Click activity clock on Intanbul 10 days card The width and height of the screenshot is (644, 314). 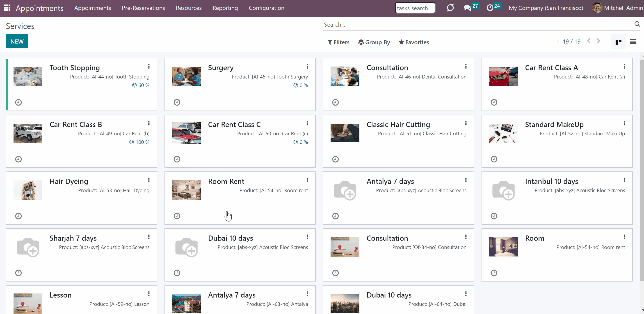[494, 216]
